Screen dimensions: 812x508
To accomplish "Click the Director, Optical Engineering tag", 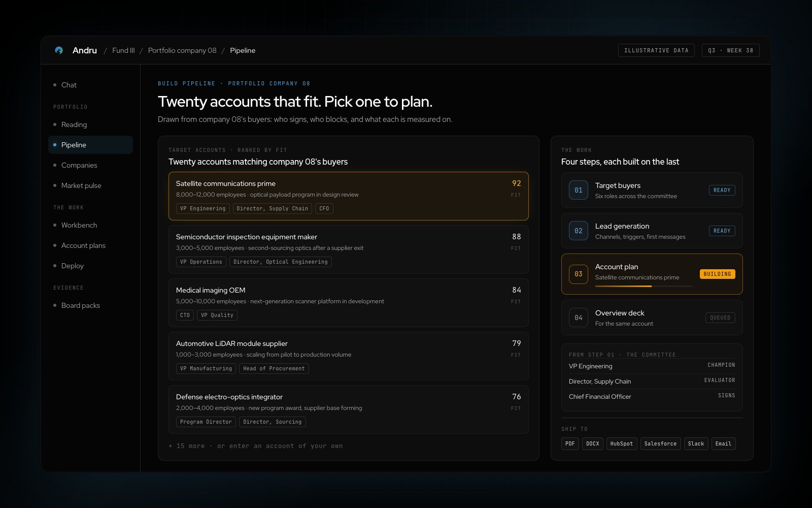I will pos(281,262).
